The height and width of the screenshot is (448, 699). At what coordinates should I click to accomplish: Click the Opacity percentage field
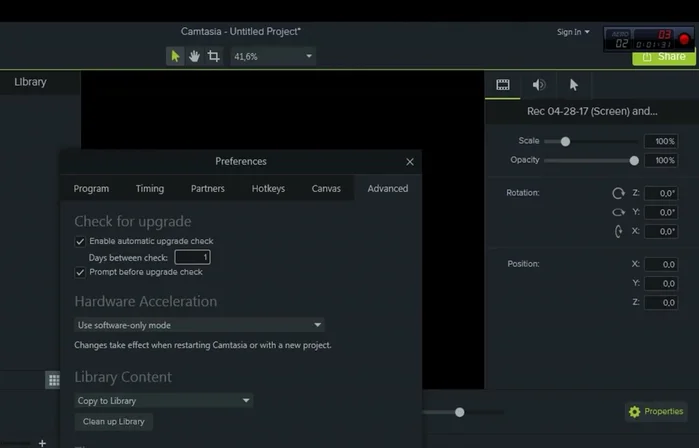tap(661, 160)
